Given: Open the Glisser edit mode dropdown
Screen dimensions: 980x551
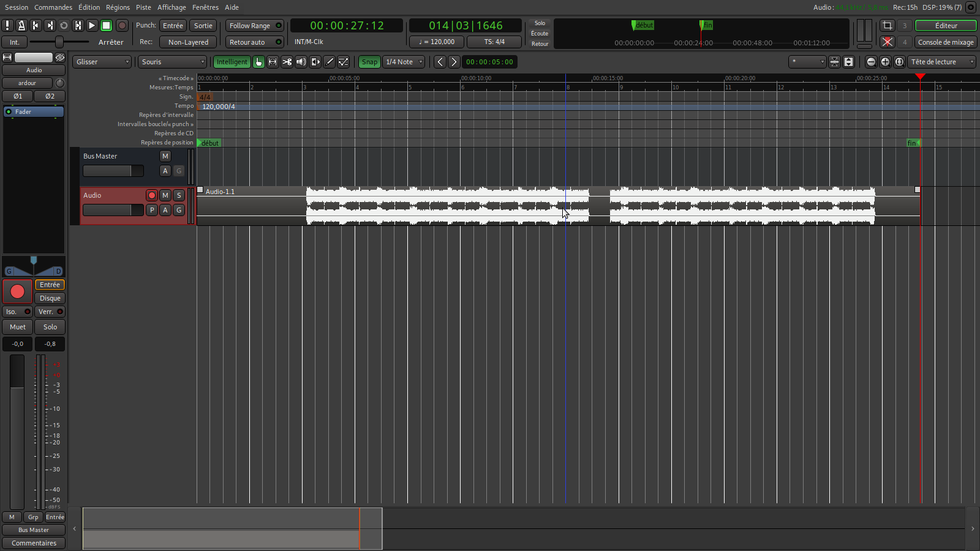Looking at the screenshot, I should tap(102, 62).
